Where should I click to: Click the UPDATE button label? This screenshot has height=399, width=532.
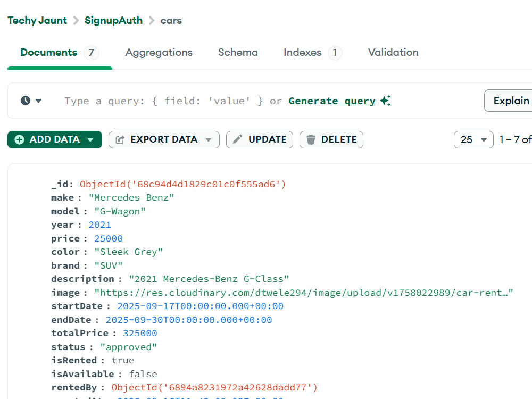click(268, 139)
